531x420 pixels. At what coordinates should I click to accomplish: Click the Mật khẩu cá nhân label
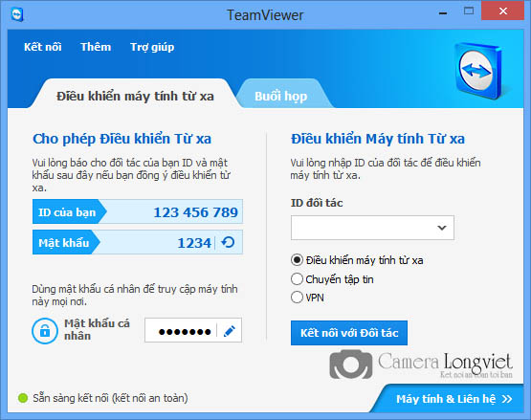coord(97,329)
